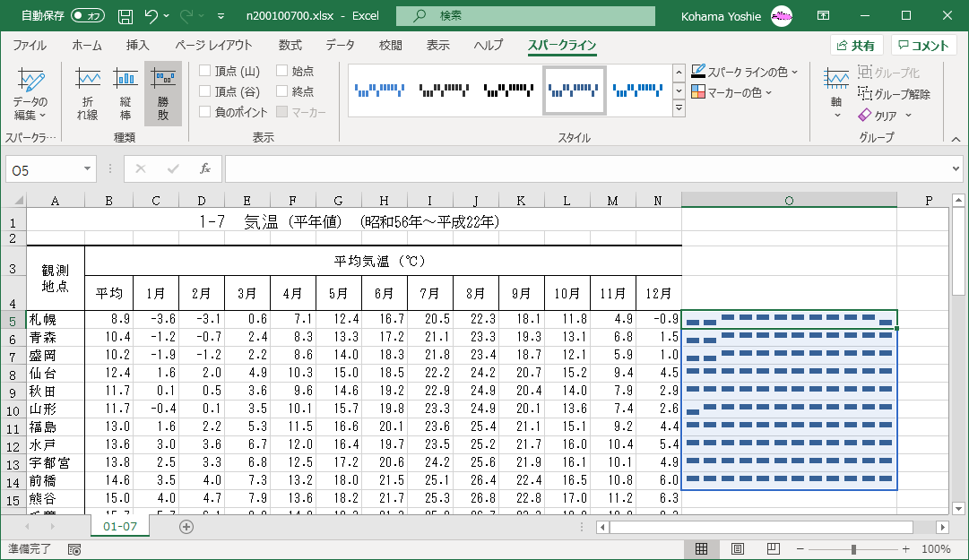Add a new sheet with plus icon
This screenshot has width=969, height=560.
click(186, 527)
